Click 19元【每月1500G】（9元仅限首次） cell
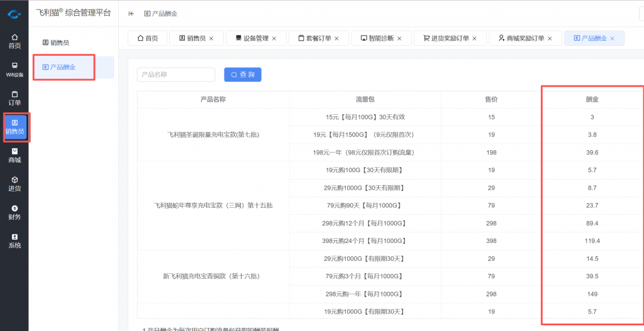Image resolution: width=644 pixels, height=331 pixels. [x=365, y=134]
